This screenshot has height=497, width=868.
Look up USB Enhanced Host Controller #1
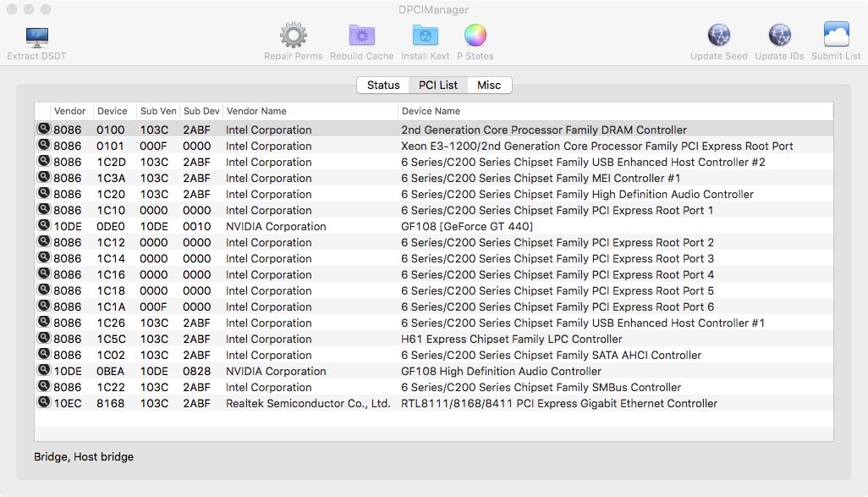click(x=44, y=322)
